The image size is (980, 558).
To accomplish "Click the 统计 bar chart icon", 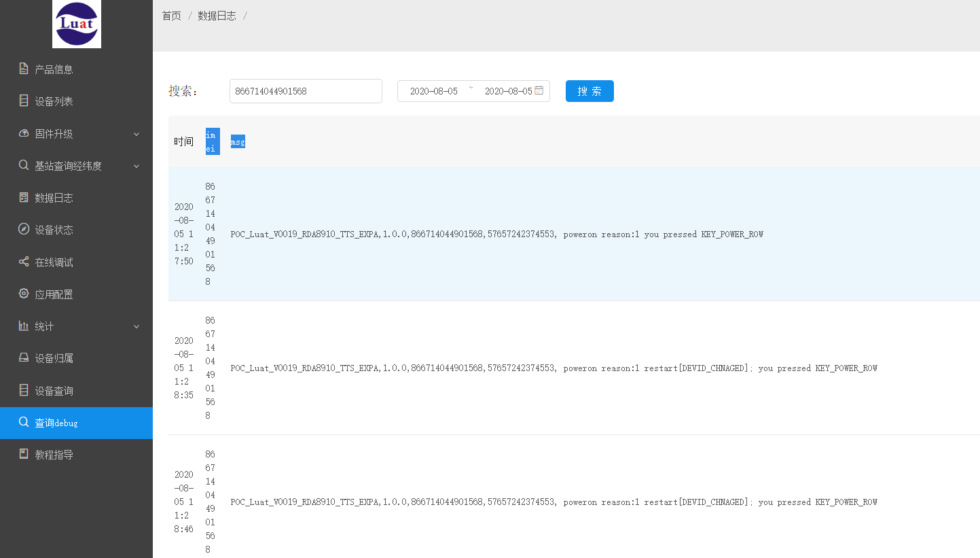I will [x=24, y=326].
